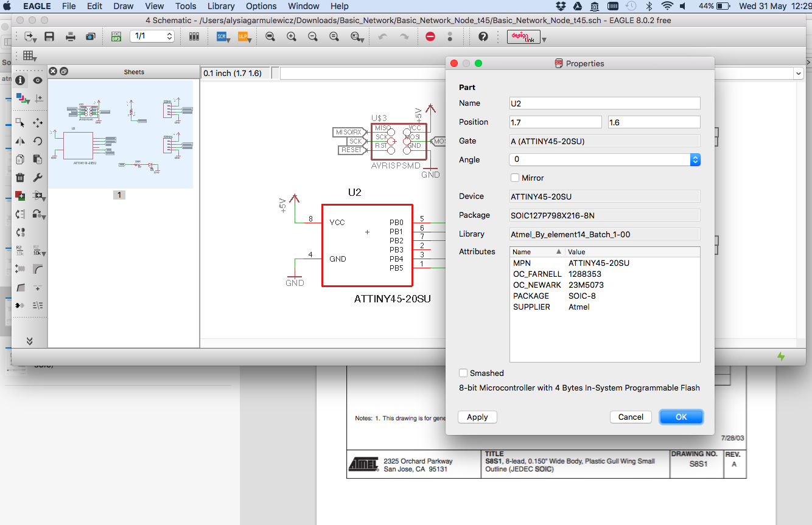Open the Zoom select dropdown icon

[x=357, y=37]
